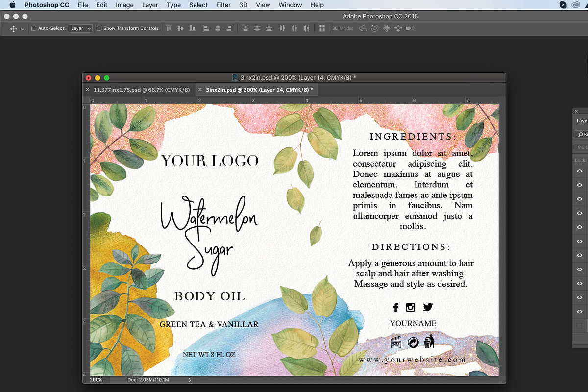The image size is (588, 392).
Task: Open the Edit menu
Action: coord(102,5)
